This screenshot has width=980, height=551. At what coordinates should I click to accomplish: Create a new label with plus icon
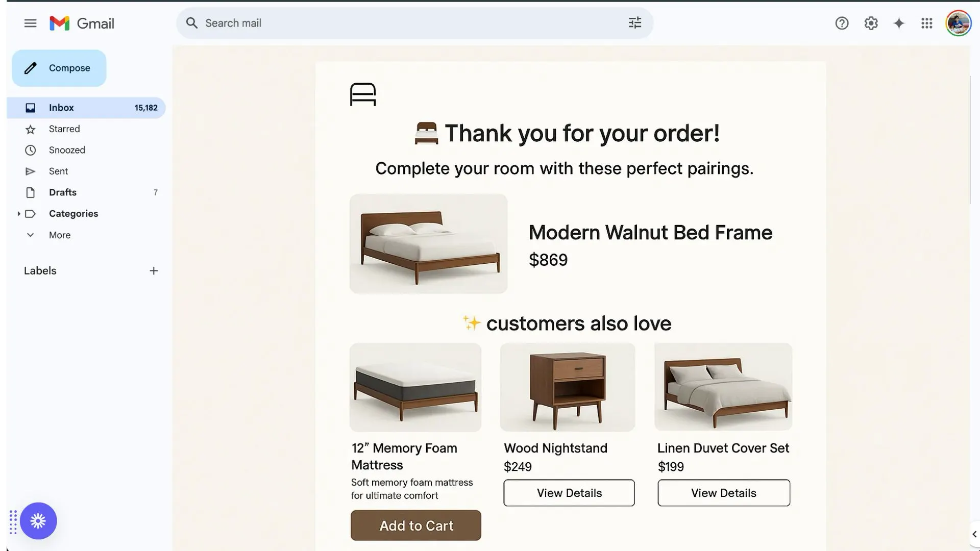(154, 271)
